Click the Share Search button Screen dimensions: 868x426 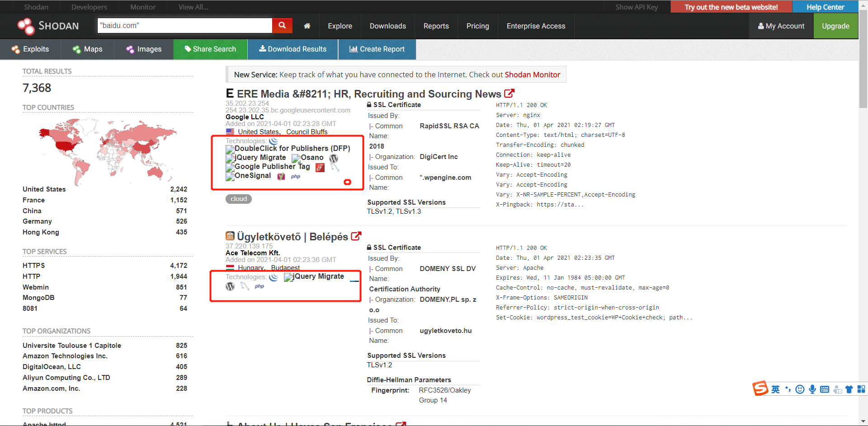pos(210,49)
